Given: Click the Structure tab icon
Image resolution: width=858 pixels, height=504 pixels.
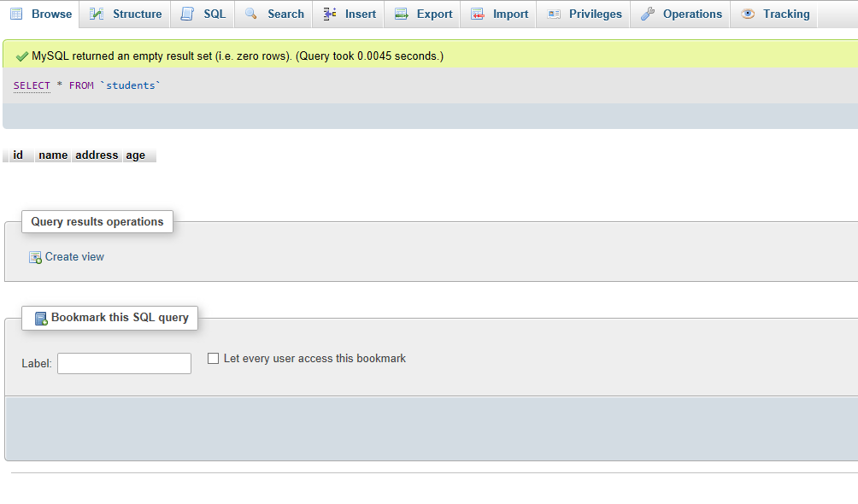Looking at the screenshot, I should (97, 14).
